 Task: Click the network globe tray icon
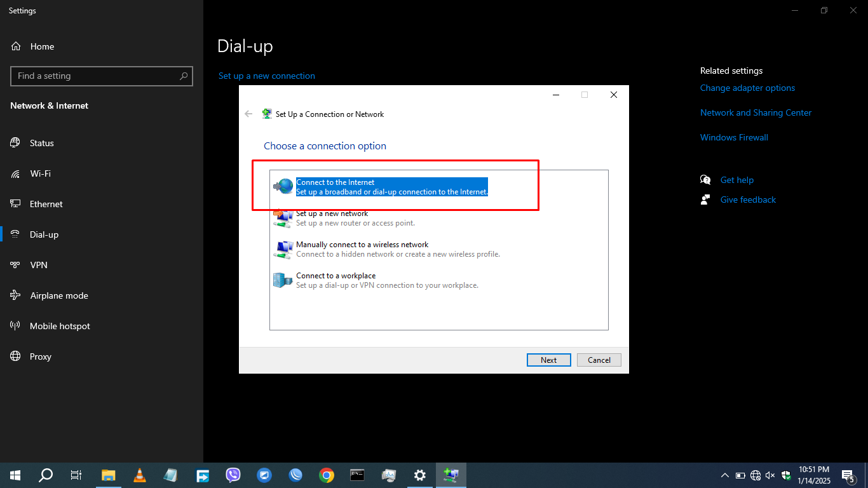(756, 475)
